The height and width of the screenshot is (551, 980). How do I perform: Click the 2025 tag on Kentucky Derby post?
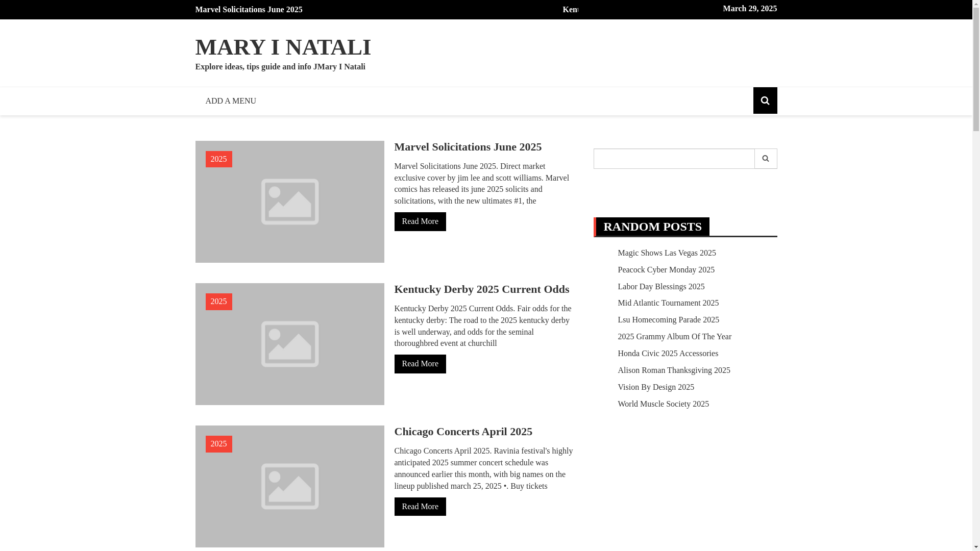(218, 302)
